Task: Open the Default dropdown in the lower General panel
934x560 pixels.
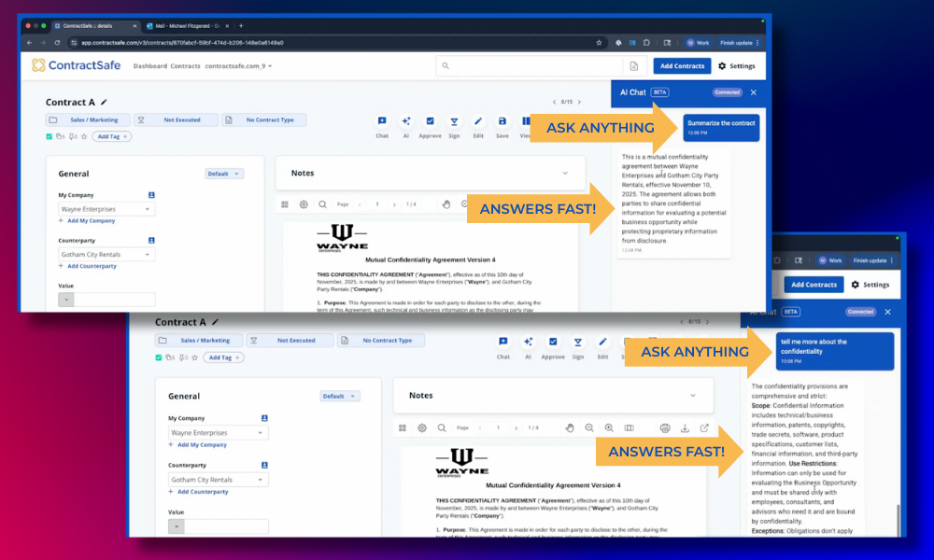Action: point(340,397)
